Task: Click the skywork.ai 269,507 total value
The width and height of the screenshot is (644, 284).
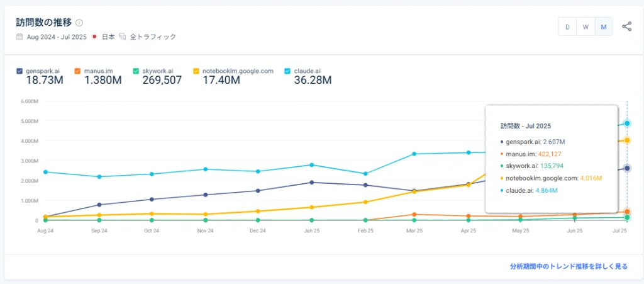Action: click(x=162, y=80)
